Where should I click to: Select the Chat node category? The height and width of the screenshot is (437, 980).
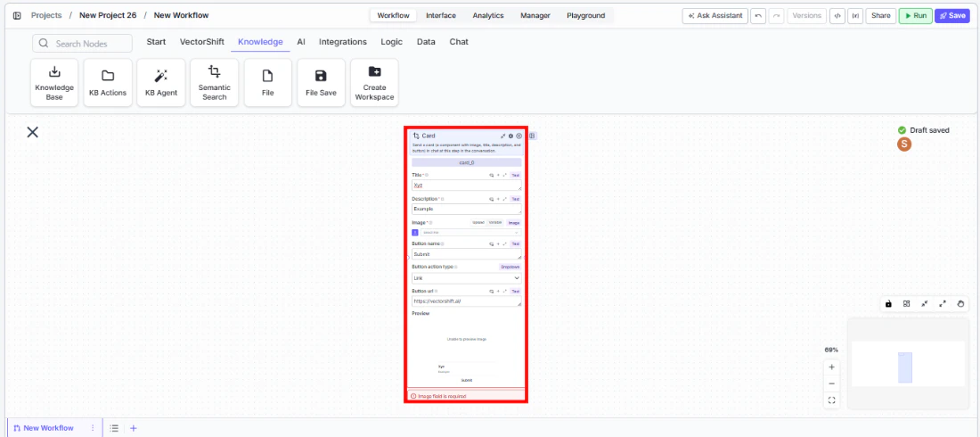459,42
